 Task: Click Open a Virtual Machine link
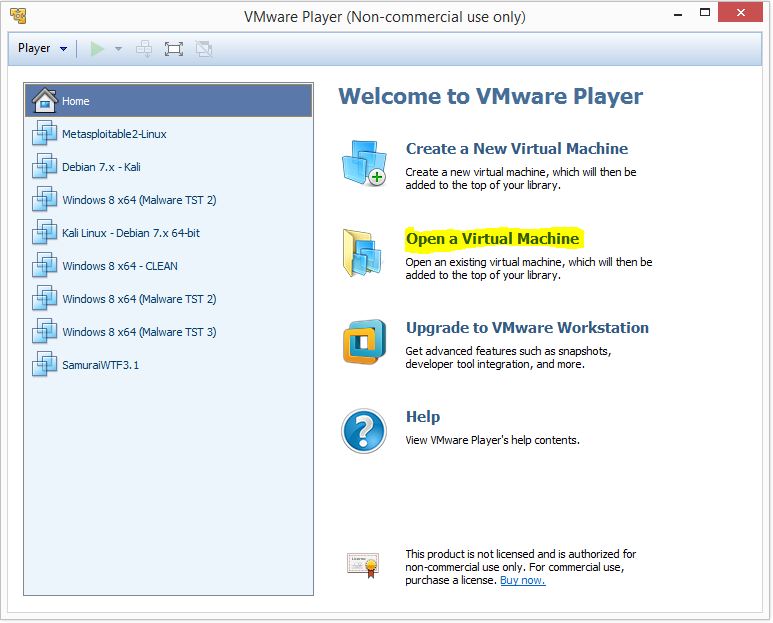pos(492,239)
